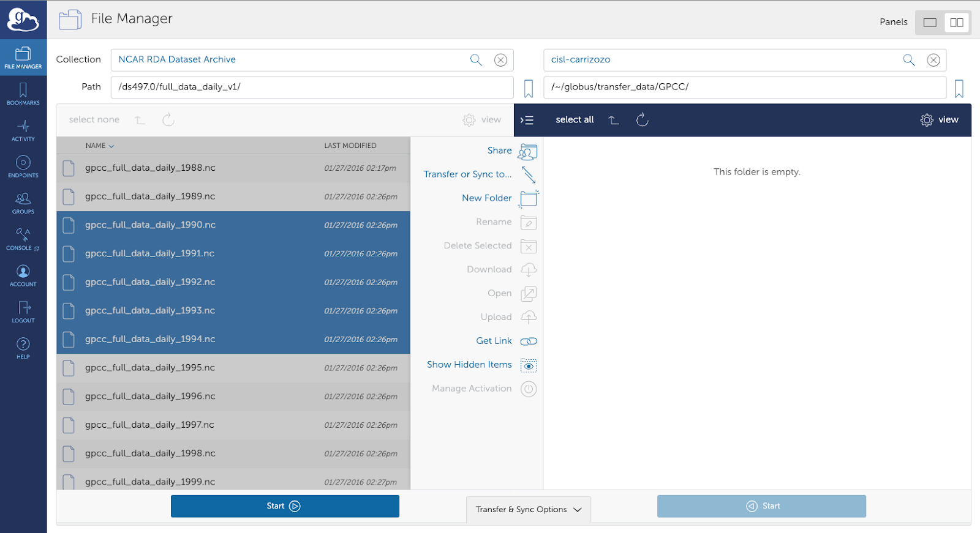Click the left Collection input field
This screenshot has height=533, width=980.
[x=312, y=60]
